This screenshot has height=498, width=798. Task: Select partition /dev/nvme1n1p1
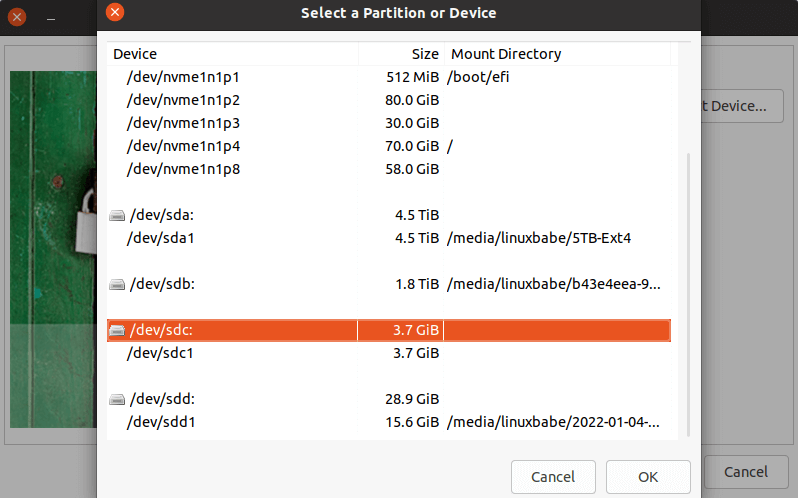183,77
